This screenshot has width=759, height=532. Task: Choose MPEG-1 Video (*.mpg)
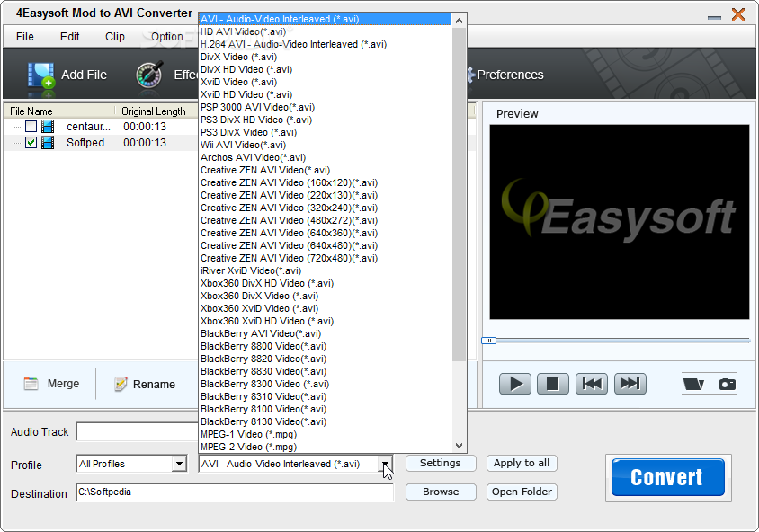click(x=326, y=434)
